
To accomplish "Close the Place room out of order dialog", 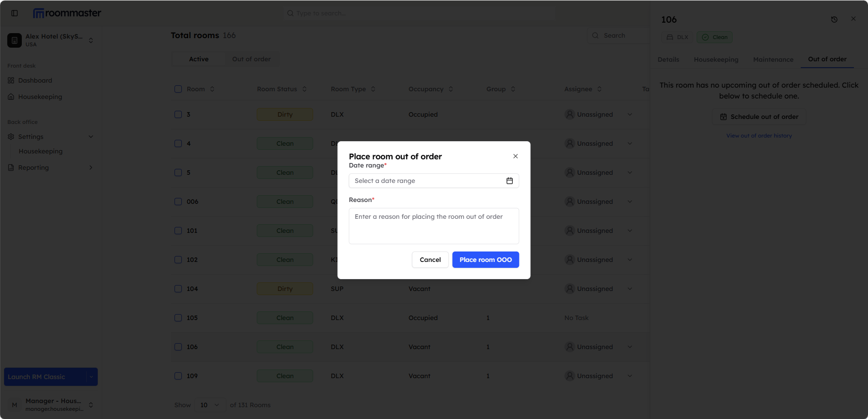I will click(x=515, y=156).
